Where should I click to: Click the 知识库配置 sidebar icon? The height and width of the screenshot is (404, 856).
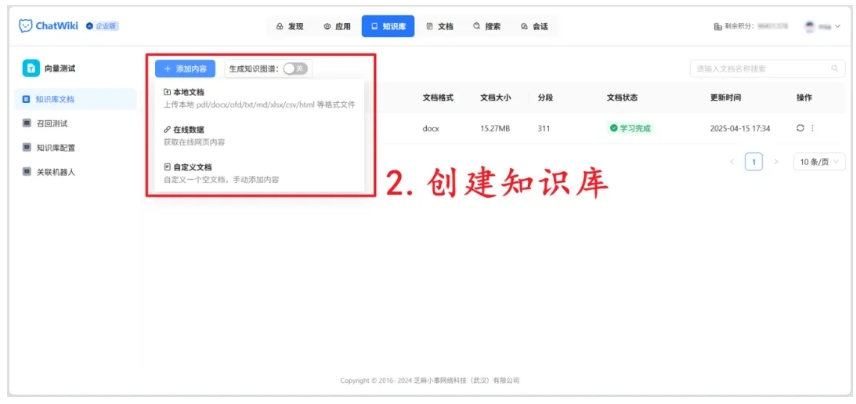26,147
